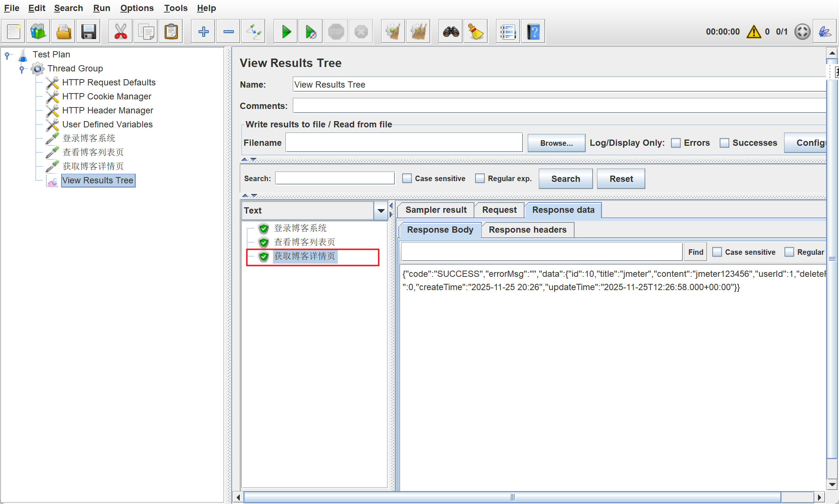Open the Options menu
Image resolution: width=839 pixels, height=504 pixels.
tap(137, 8)
